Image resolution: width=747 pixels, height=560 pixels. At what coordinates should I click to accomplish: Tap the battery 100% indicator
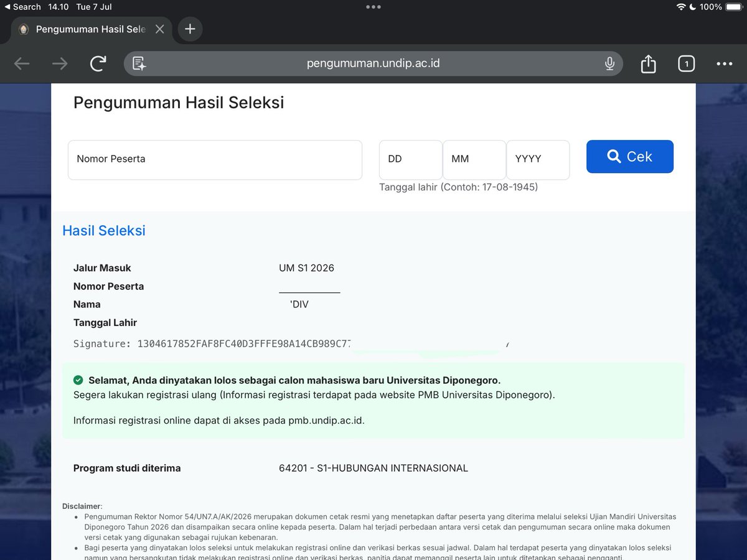tap(721, 7)
